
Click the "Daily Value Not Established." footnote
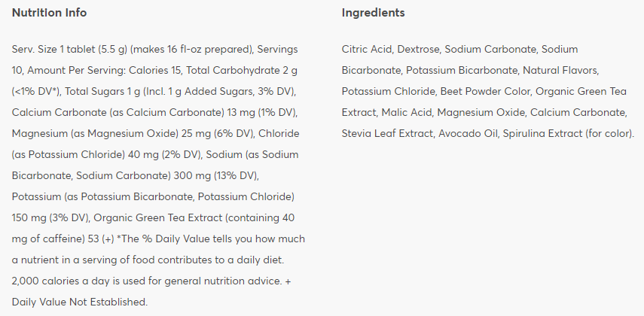pos(79,302)
